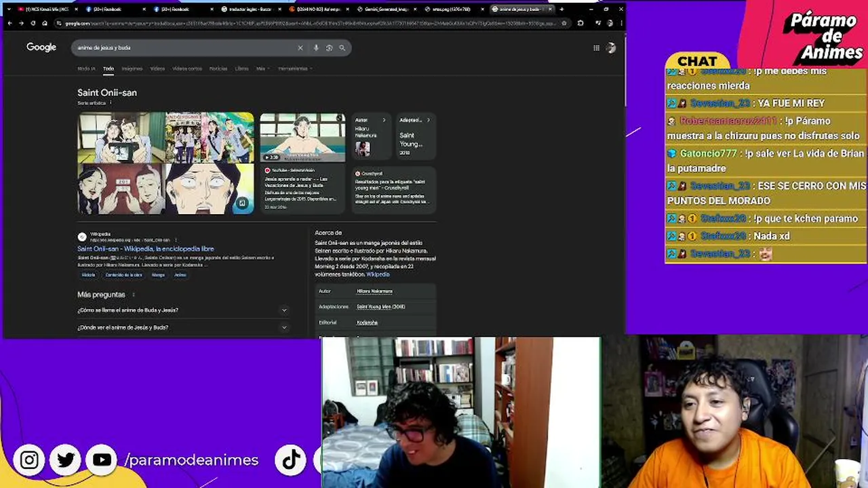Select the Noticias search tab
868x488 pixels.
click(x=218, y=68)
